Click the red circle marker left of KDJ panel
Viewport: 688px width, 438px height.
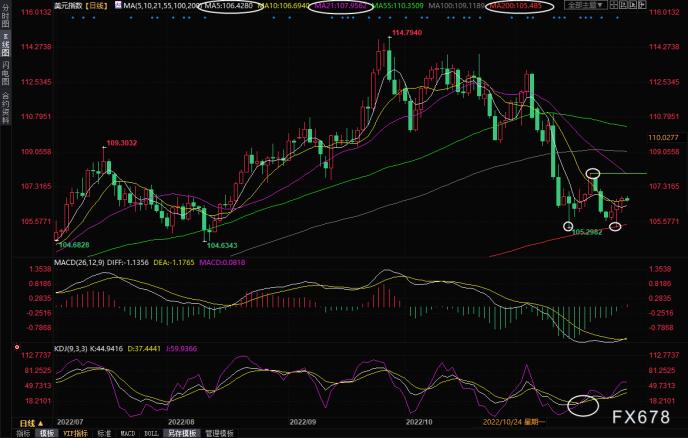[x=17, y=347]
